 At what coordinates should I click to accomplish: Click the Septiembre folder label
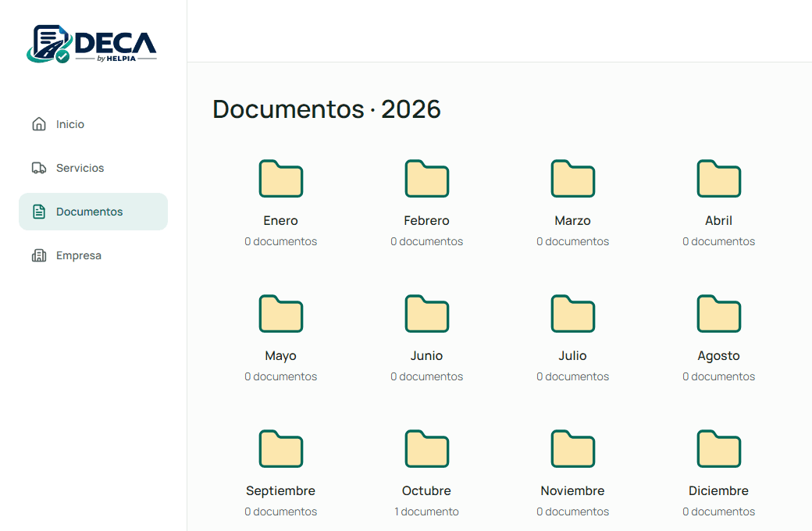click(x=280, y=490)
